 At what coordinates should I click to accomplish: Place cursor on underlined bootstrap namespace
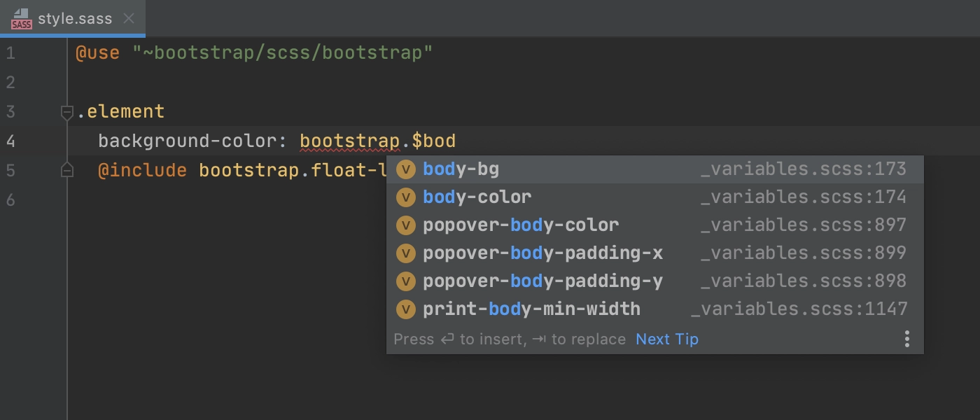coord(349,141)
